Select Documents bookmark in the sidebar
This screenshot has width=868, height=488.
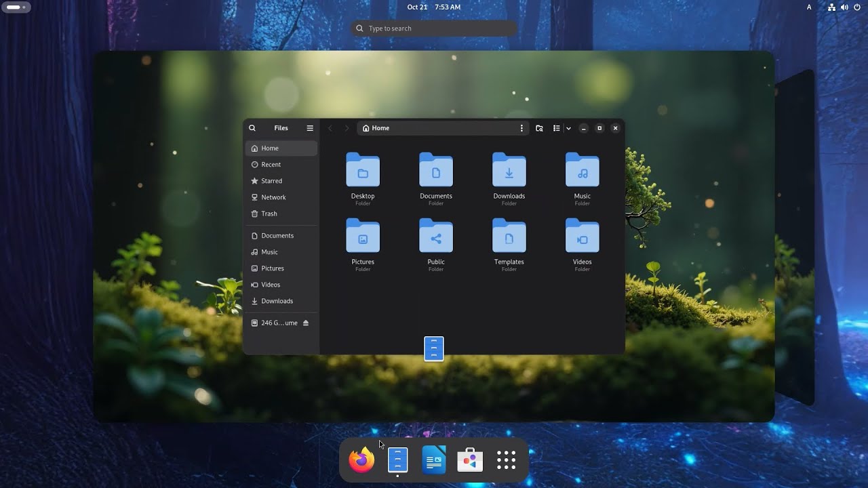pos(281,235)
